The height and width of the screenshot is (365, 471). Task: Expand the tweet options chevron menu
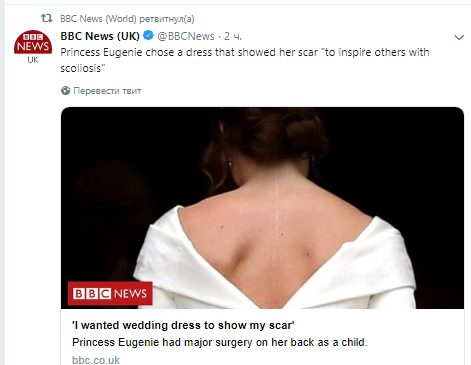459,37
